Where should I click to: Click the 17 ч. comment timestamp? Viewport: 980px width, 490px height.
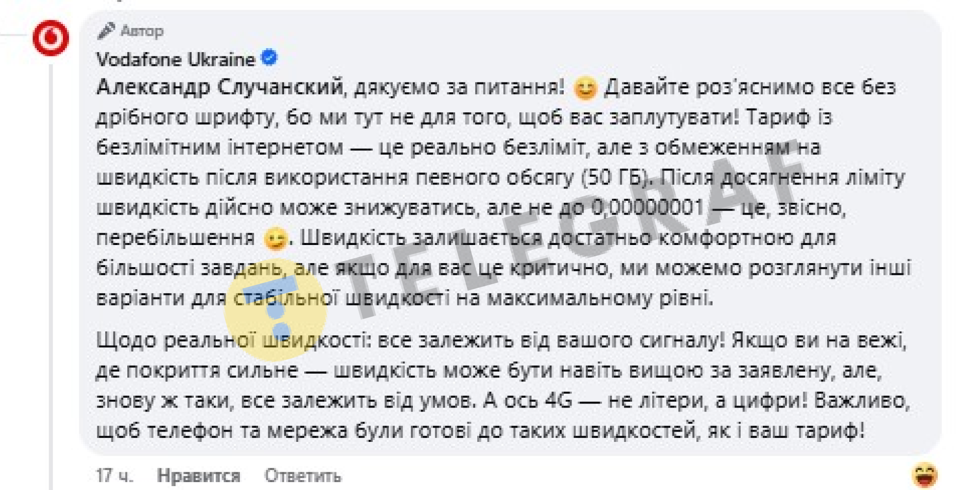coord(115,475)
